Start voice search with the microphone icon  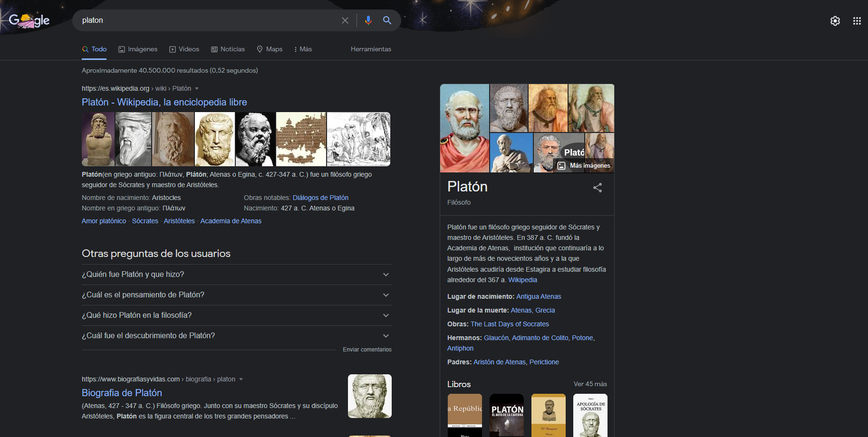(x=368, y=20)
